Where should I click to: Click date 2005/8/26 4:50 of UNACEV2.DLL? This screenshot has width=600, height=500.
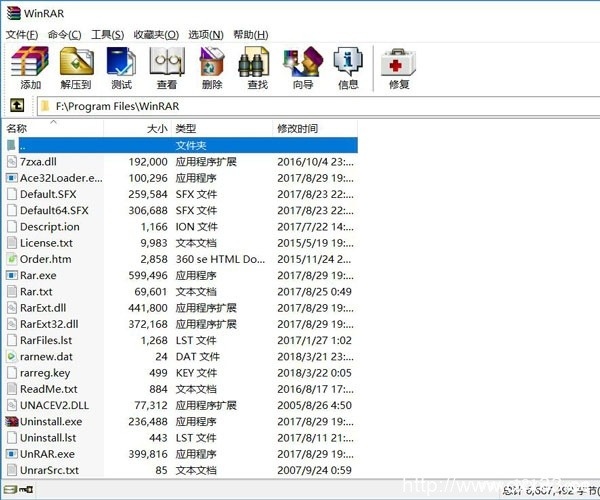314,405
